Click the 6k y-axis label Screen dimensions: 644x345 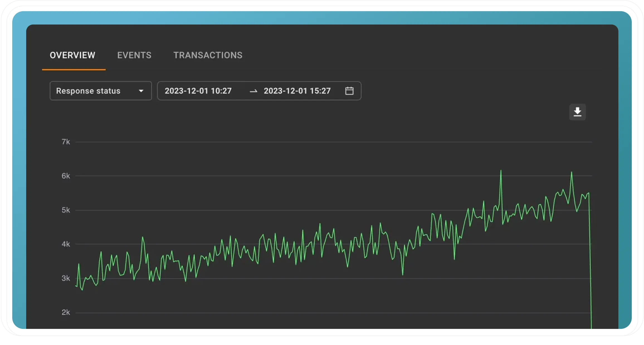(x=66, y=176)
